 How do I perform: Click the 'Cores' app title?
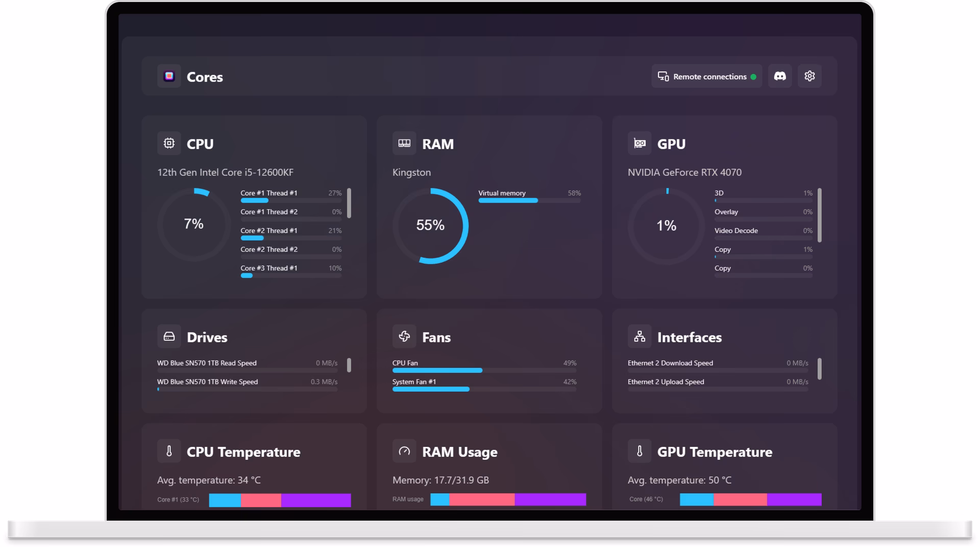(x=205, y=77)
